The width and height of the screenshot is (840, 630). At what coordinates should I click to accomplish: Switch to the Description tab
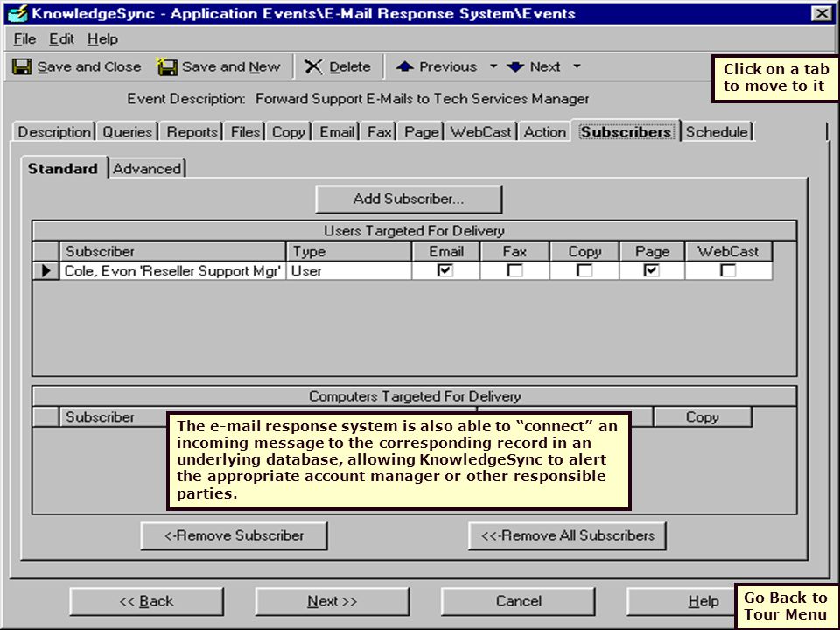pos(54,132)
